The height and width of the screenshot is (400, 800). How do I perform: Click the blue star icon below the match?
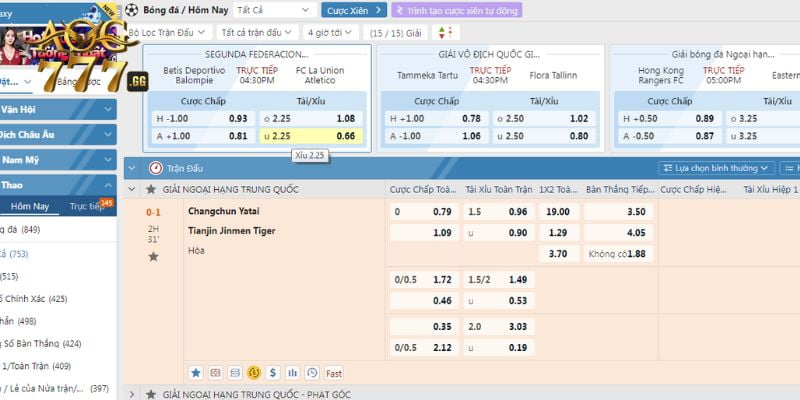coord(196,373)
